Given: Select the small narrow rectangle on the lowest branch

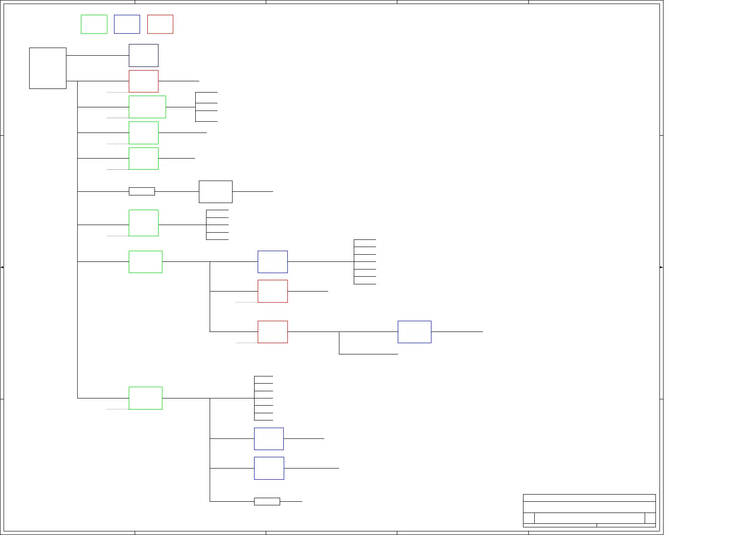Looking at the screenshot, I should tap(267, 501).
